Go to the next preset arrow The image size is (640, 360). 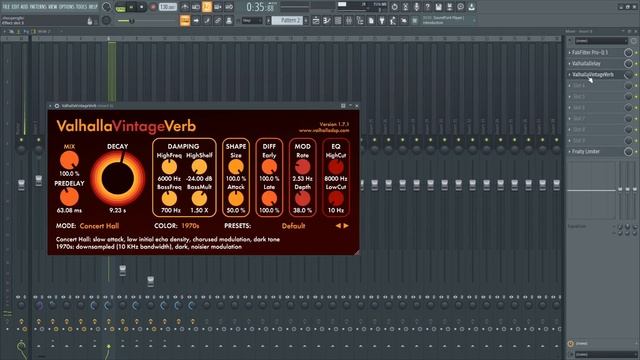tap(346, 226)
